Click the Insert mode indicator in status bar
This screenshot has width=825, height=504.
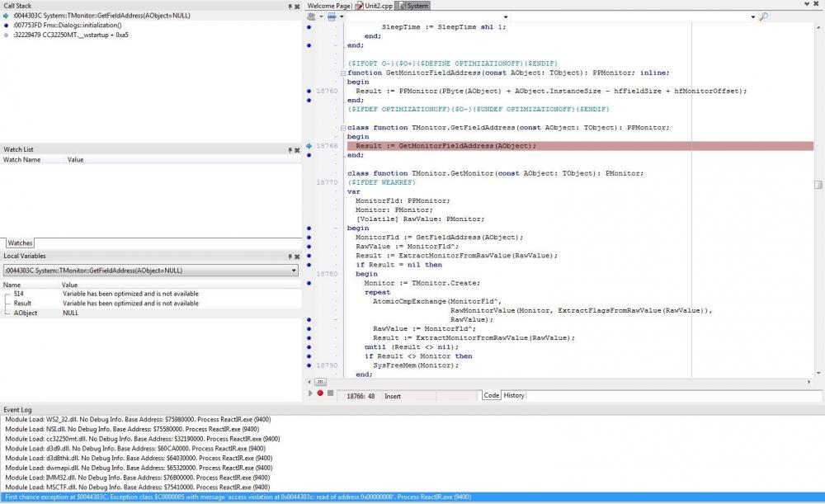[x=393, y=396]
